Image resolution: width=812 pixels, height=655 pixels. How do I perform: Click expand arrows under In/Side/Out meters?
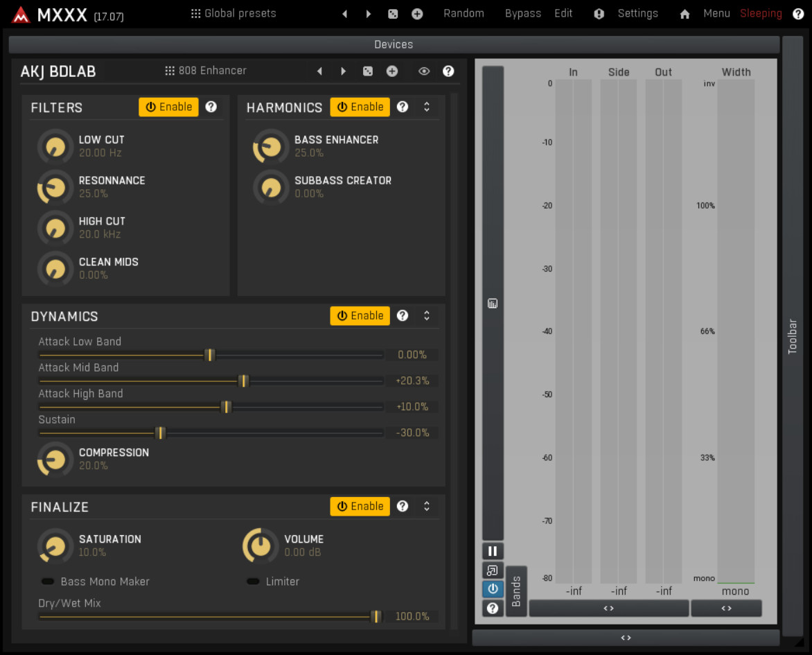coord(609,609)
